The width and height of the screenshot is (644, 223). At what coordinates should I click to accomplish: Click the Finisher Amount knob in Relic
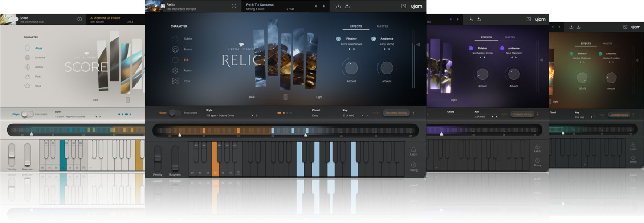(351, 68)
